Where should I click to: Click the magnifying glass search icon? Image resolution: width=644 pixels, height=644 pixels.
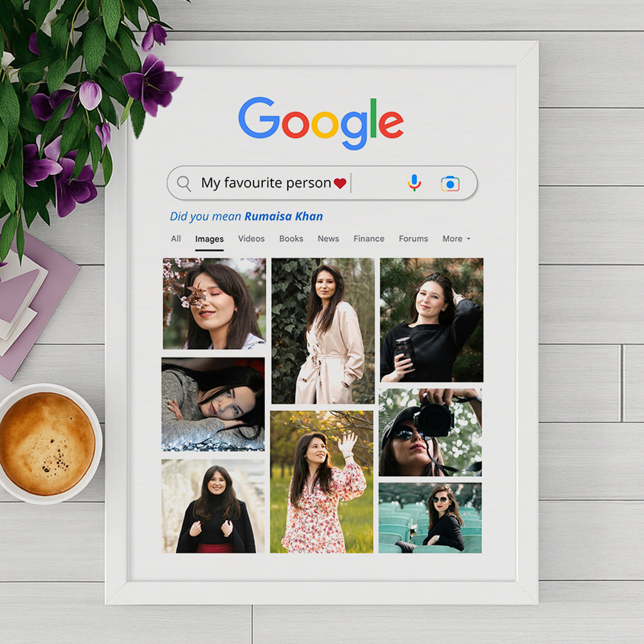tap(184, 184)
